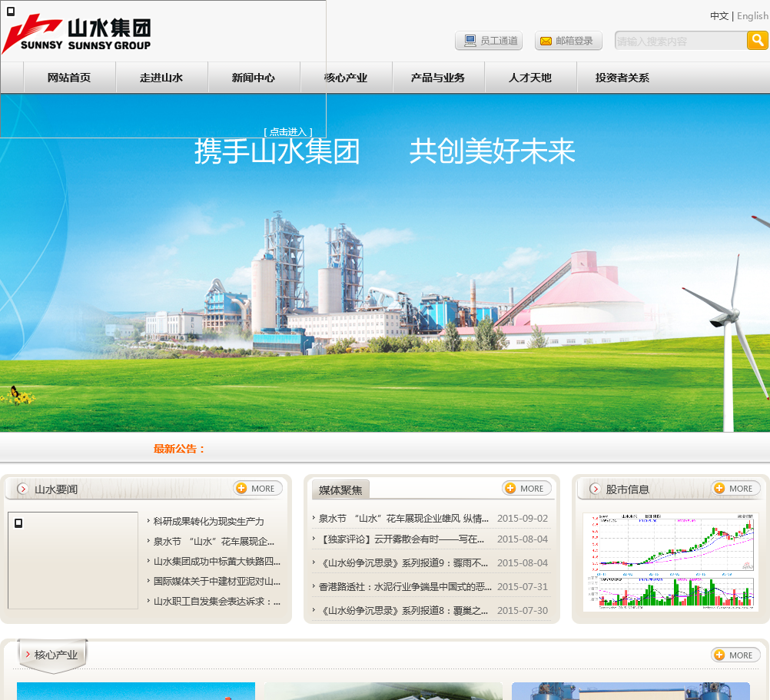Click the Sunnsy Group logo
The width and height of the screenshot is (770, 700).
[x=77, y=34]
